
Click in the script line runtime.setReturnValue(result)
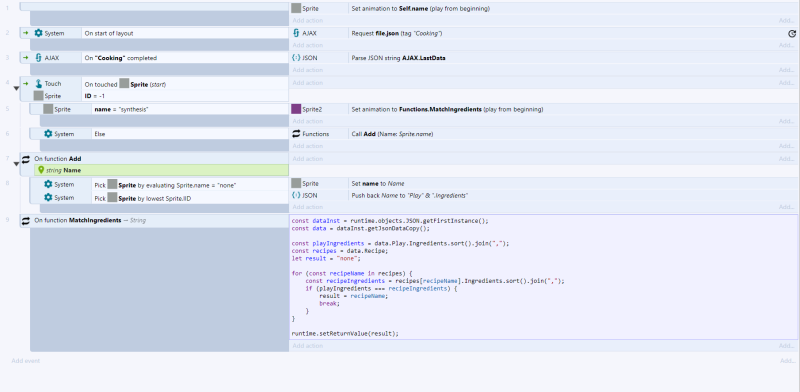(x=345, y=333)
